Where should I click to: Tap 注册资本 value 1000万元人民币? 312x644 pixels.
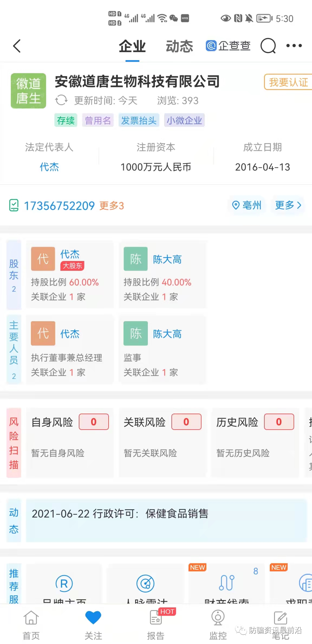click(x=156, y=167)
